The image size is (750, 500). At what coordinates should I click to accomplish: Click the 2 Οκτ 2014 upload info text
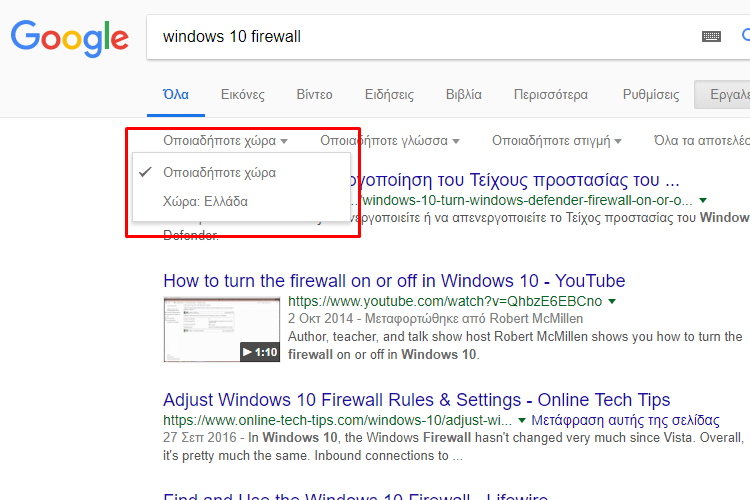pyautogui.click(x=435, y=319)
